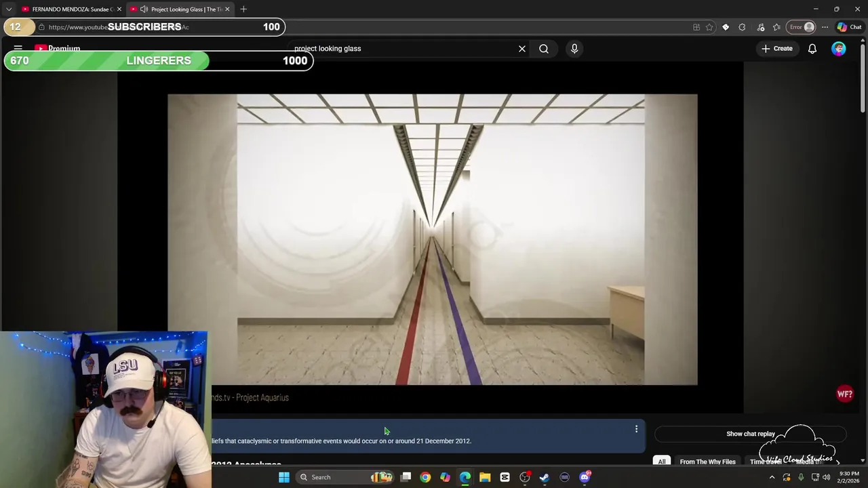This screenshot has width=868, height=488.
Task: Switch to Microsoft Edge on the taskbar
Action: 465,477
